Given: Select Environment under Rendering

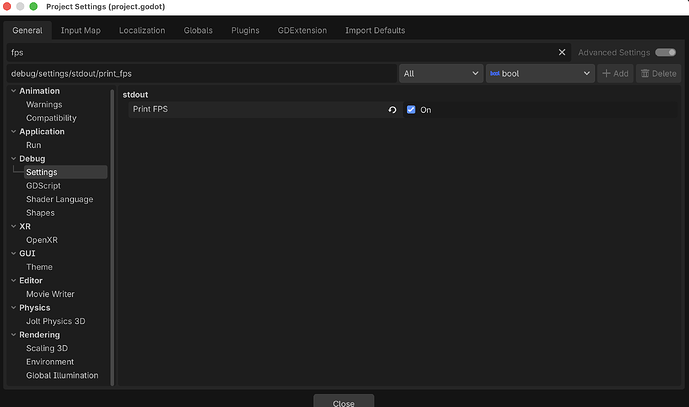Looking at the screenshot, I should (x=50, y=362).
